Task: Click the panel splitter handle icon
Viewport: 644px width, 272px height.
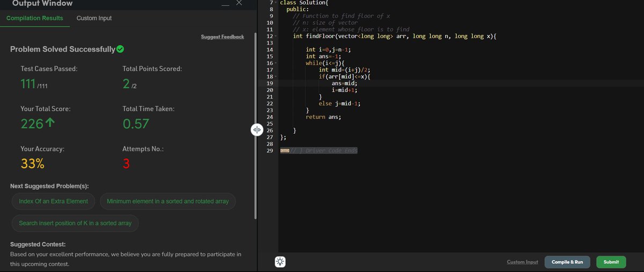Action: [x=256, y=130]
